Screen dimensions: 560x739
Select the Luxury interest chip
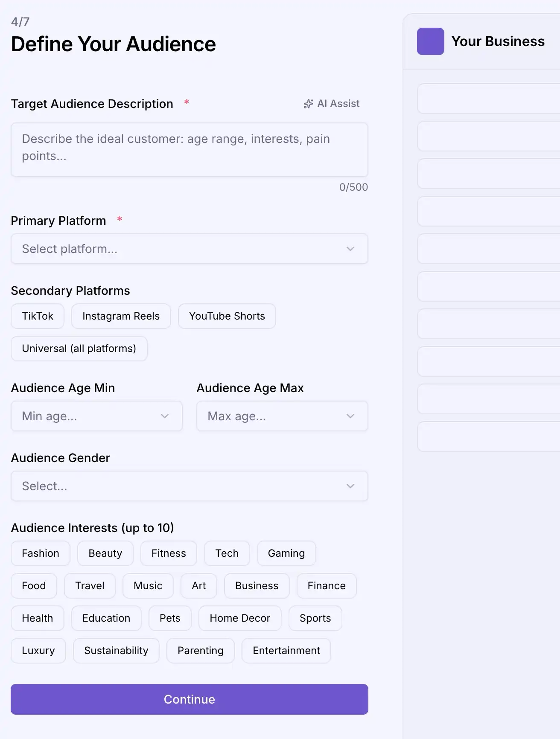click(38, 651)
